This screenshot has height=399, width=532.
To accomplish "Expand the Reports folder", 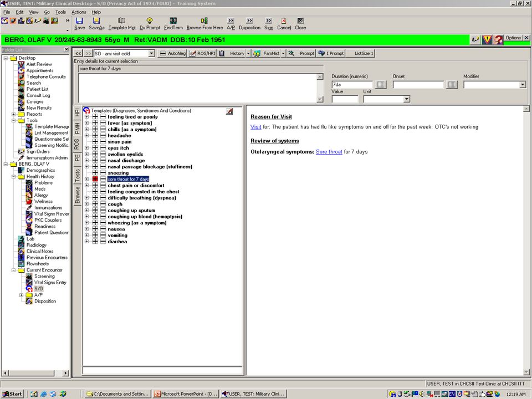I will 13,114.
